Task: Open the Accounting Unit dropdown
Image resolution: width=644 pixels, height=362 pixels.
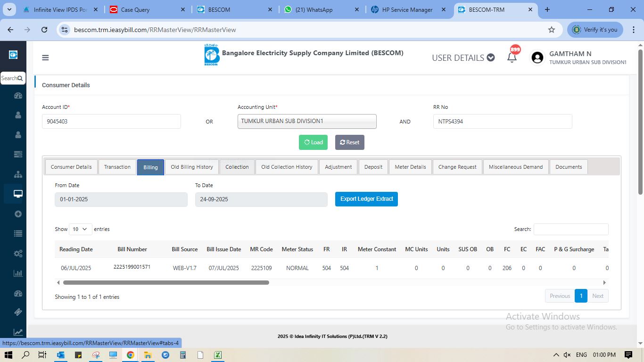Action: pyautogui.click(x=307, y=121)
